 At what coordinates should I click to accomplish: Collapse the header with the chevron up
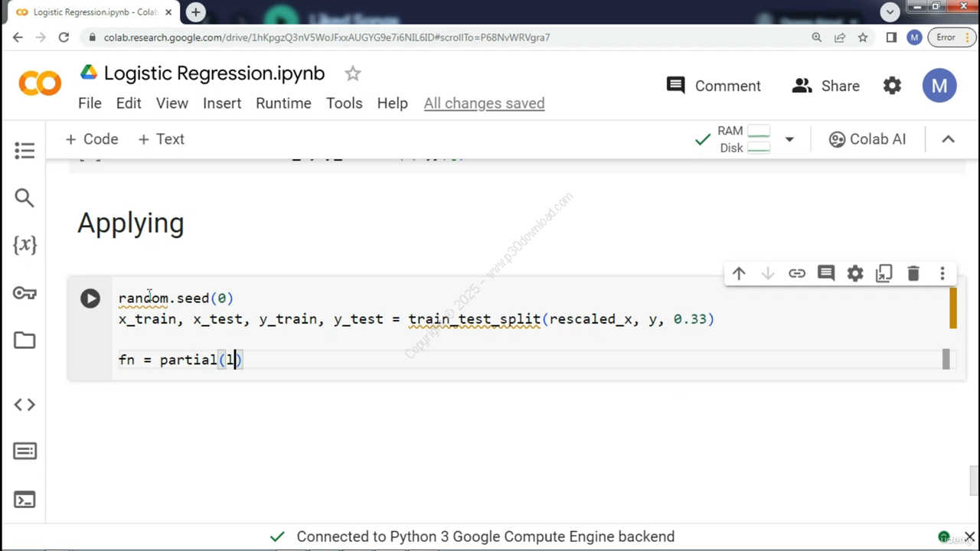click(948, 139)
